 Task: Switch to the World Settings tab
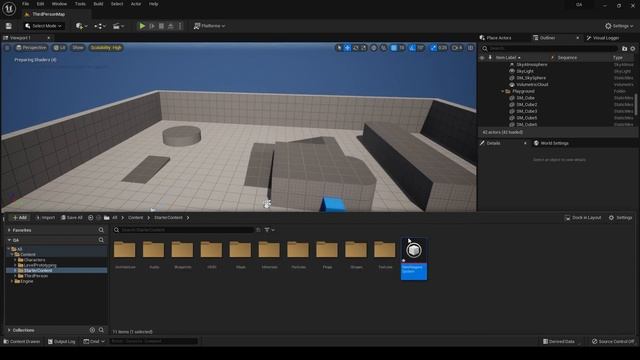click(x=551, y=143)
